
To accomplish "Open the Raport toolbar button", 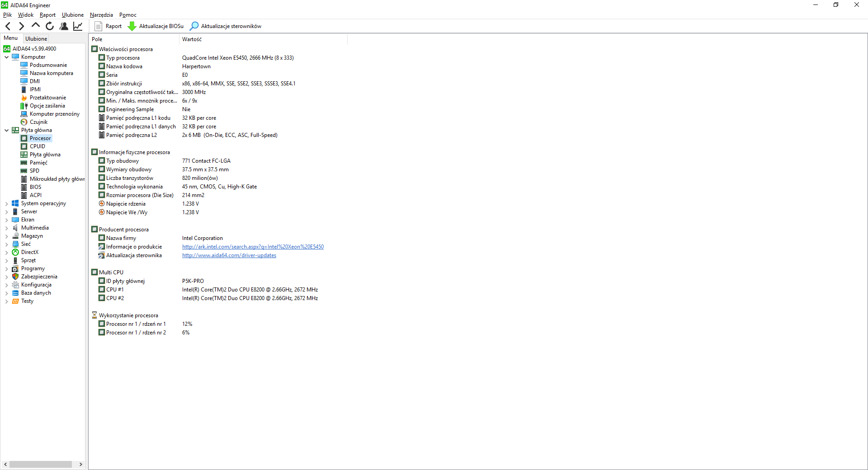I will coord(108,26).
